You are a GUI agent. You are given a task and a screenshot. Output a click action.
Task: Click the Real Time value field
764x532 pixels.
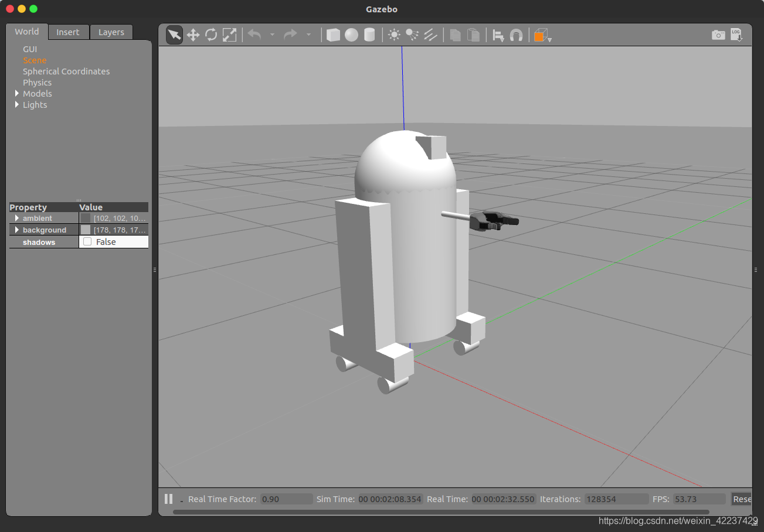coord(504,499)
